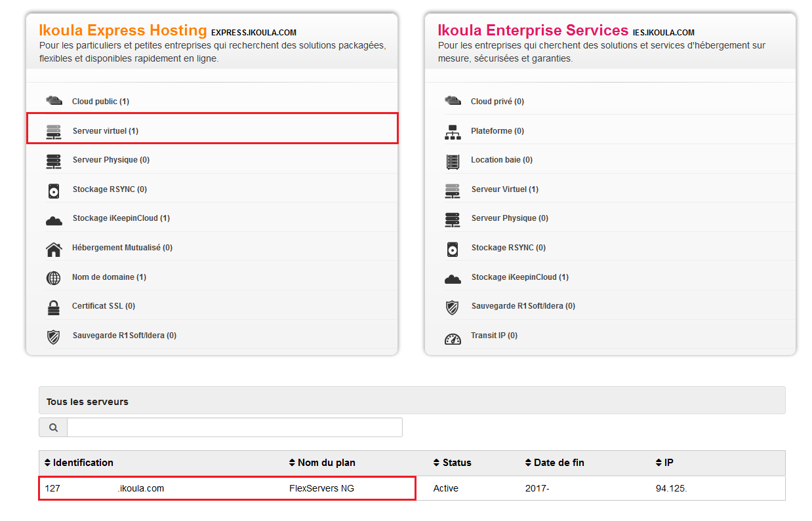The image size is (812, 521).
Task: Click the Plateforme network icon
Action: [x=453, y=132]
